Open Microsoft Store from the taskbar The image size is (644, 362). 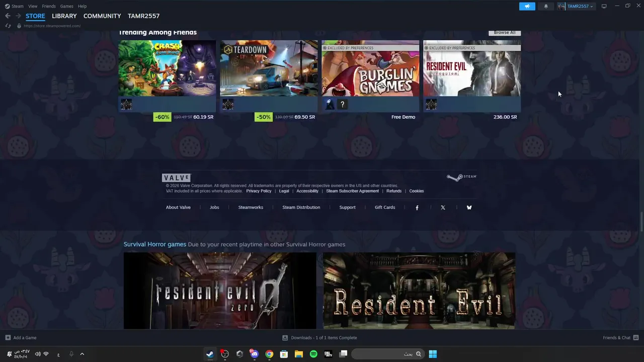coord(284,354)
